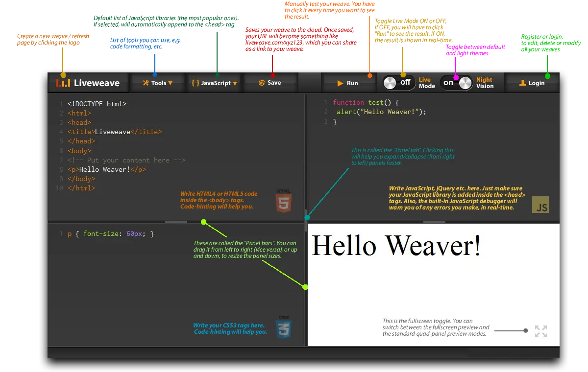Click the '<!-- Put your content here -->' comment
The image size is (588, 372).
tap(126, 160)
